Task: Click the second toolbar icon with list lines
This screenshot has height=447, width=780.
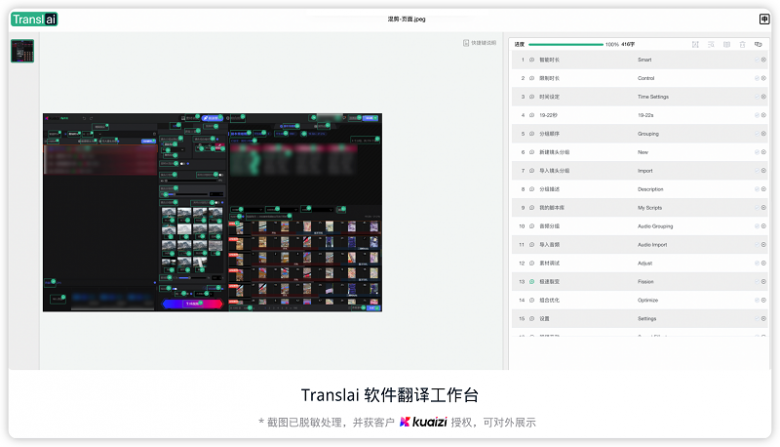Action: (711, 44)
